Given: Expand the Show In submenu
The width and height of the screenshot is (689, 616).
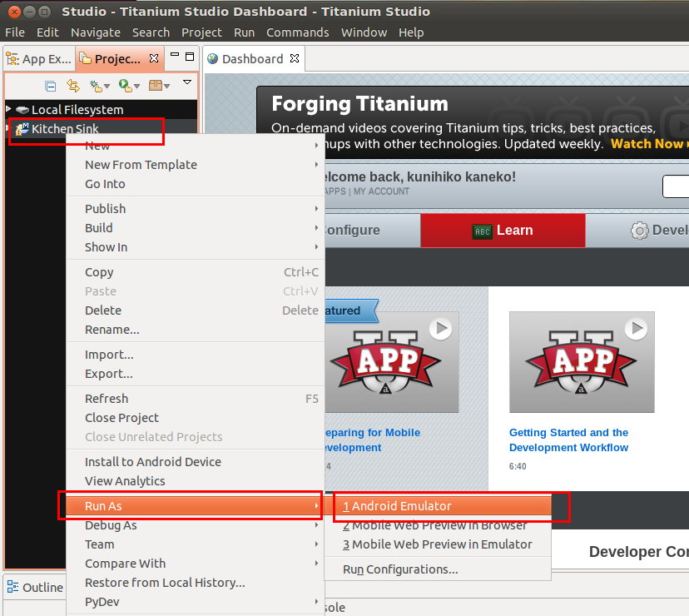Looking at the screenshot, I should 195,247.
